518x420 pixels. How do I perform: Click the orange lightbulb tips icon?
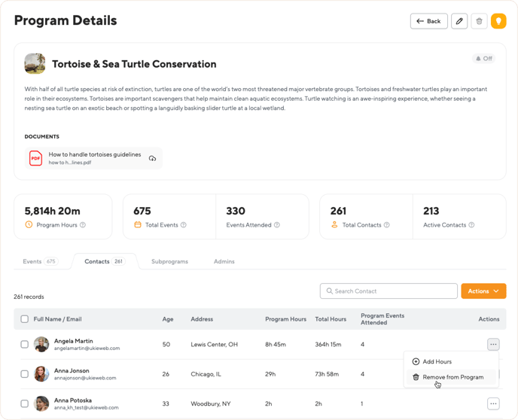(498, 21)
